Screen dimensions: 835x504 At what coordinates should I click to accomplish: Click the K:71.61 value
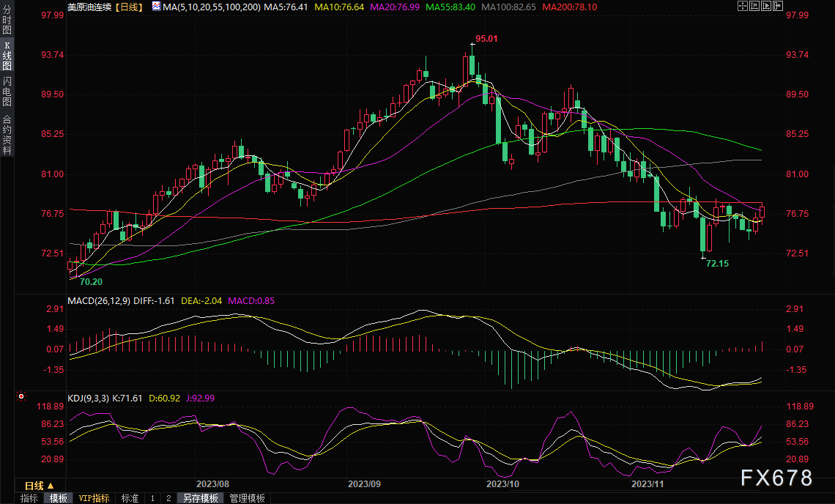pos(127,398)
